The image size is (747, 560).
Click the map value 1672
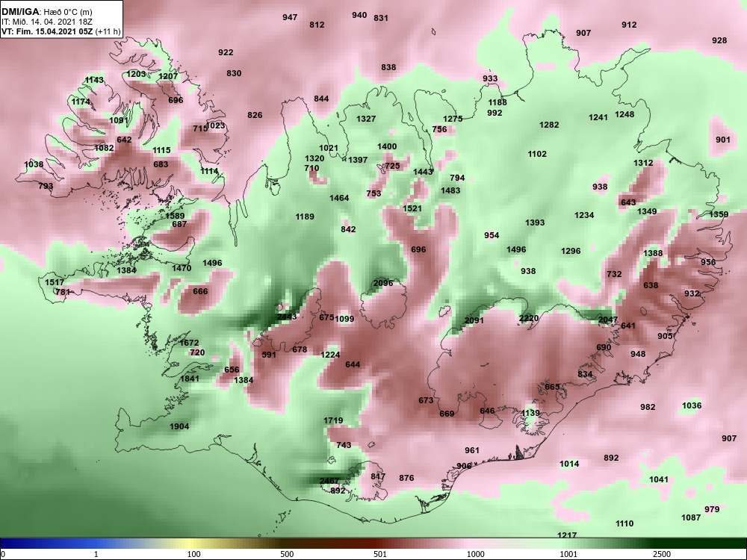189,343
